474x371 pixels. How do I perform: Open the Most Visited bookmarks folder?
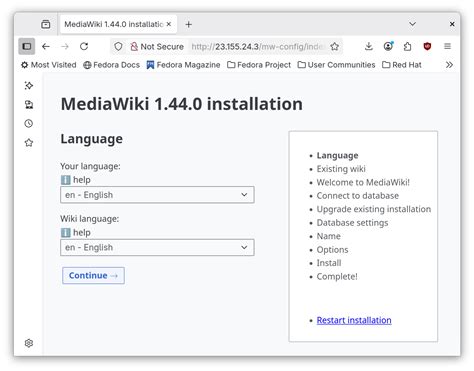point(49,65)
